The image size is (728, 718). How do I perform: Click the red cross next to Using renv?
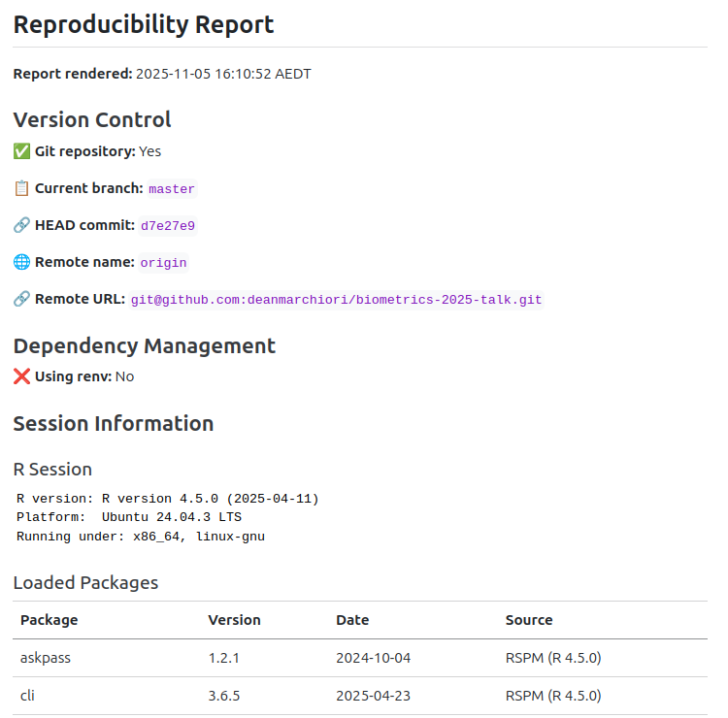[x=21, y=375]
